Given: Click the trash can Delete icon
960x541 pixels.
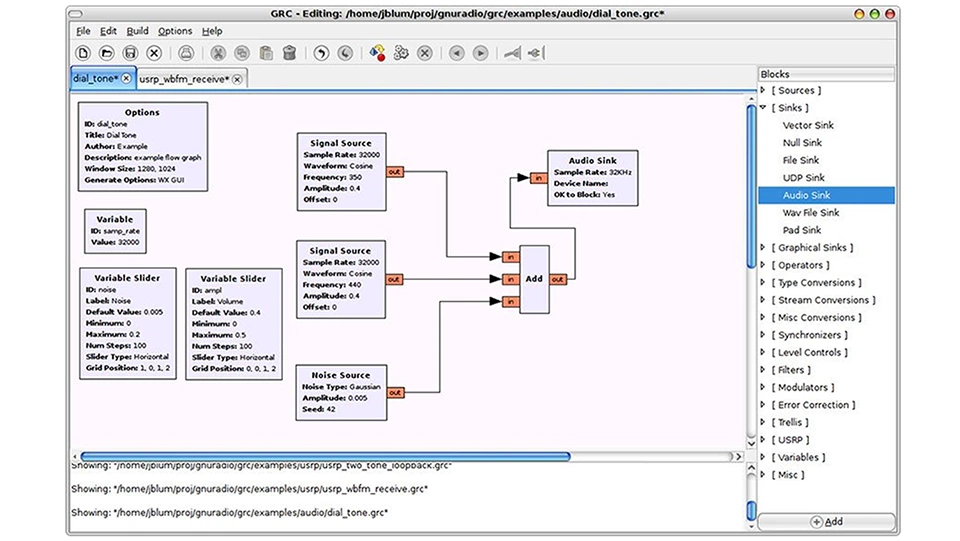Looking at the screenshot, I should (x=289, y=53).
